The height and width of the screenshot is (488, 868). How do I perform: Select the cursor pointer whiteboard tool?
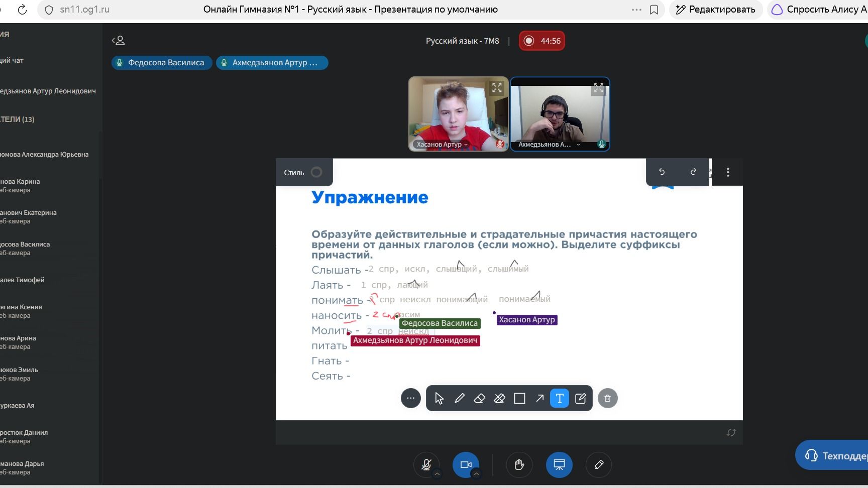[x=439, y=399]
